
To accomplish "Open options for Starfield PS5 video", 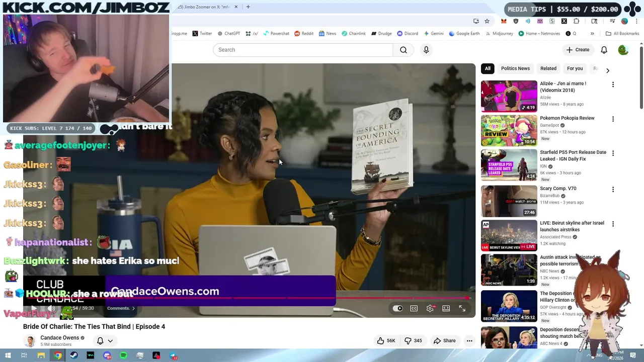I will pyautogui.click(x=613, y=153).
